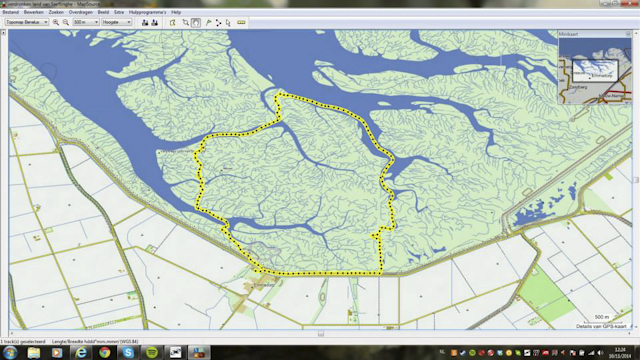Open the Hoogste detail level dropdown
Screen dimensions: 640x360
click(x=116, y=22)
